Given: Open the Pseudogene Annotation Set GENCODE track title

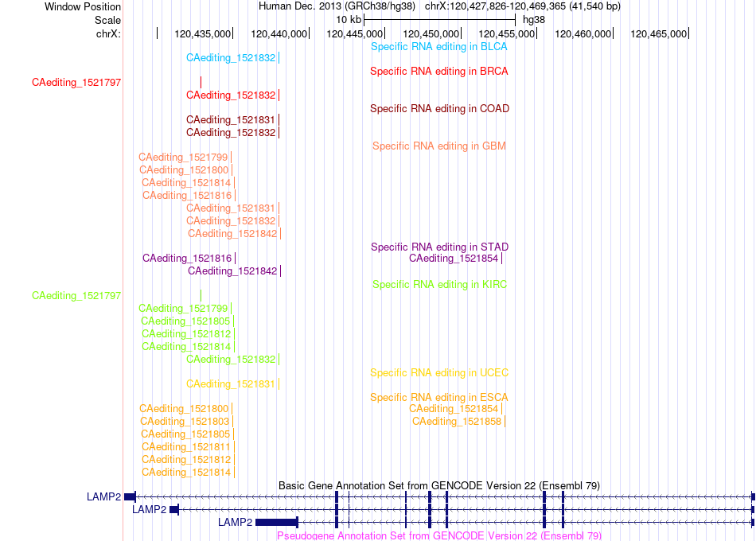Looking at the screenshot, I should coord(438,535).
